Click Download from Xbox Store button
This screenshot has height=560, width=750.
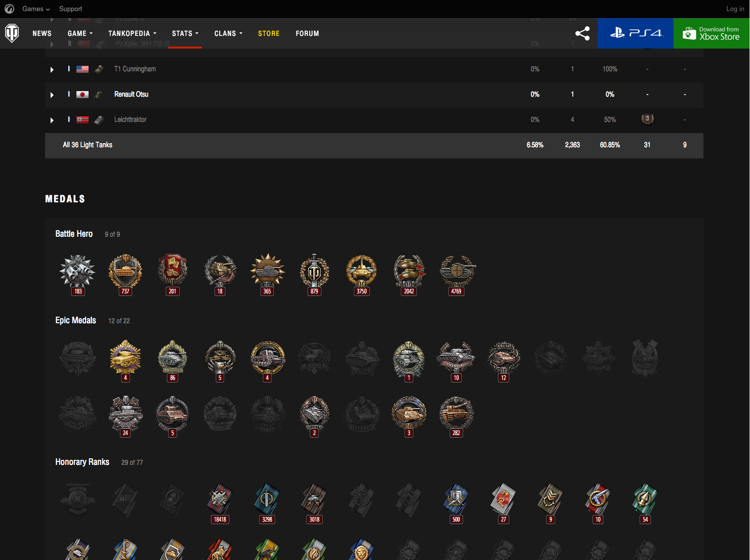tap(712, 33)
